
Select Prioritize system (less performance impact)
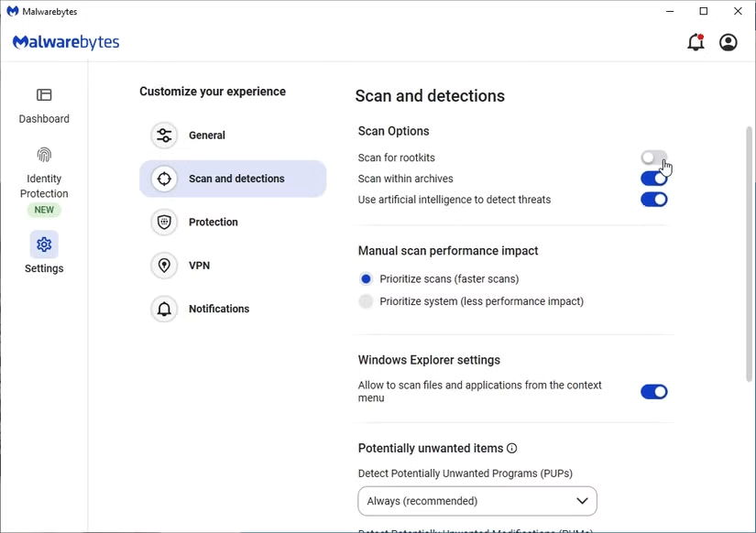click(x=367, y=301)
